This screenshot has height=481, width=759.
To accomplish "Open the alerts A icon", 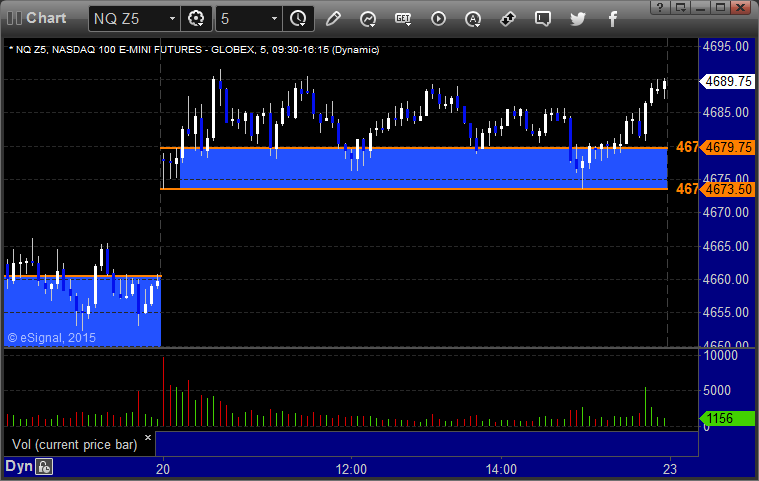I will (473, 19).
